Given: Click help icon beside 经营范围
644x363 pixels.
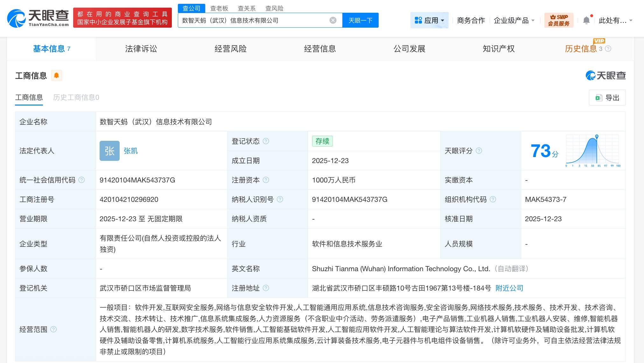Looking at the screenshot, I should [x=53, y=329].
